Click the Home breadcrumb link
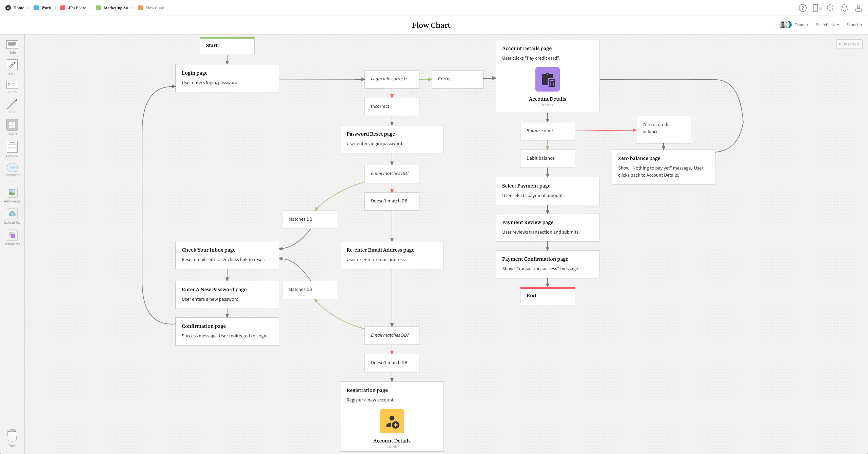The width and height of the screenshot is (868, 454). (x=19, y=8)
